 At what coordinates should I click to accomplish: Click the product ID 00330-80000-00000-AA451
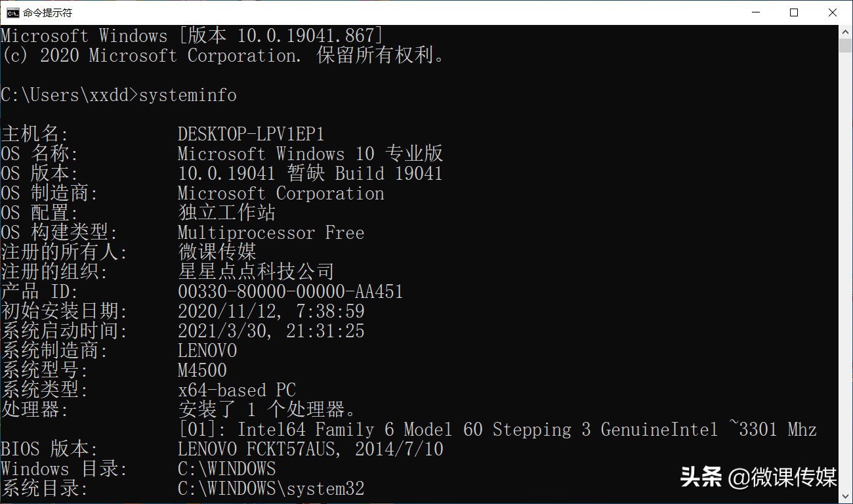tap(291, 291)
